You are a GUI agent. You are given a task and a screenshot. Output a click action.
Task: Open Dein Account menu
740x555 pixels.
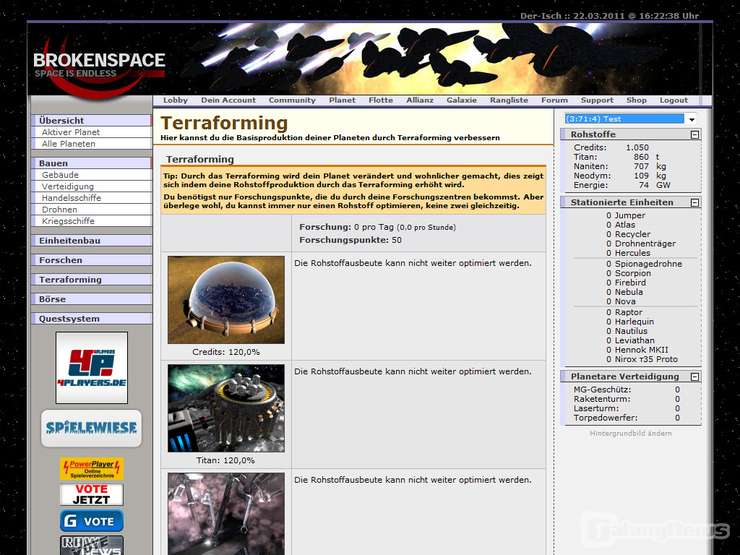(228, 100)
